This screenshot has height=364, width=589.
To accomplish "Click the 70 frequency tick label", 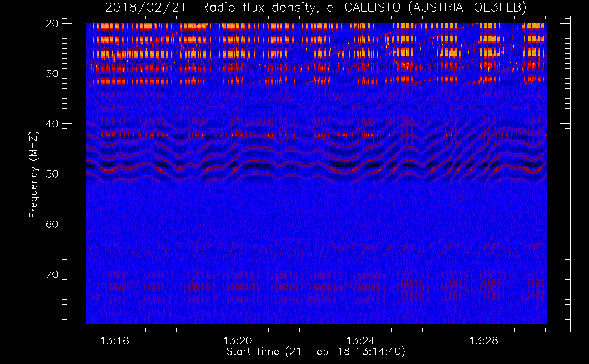I will (52, 274).
